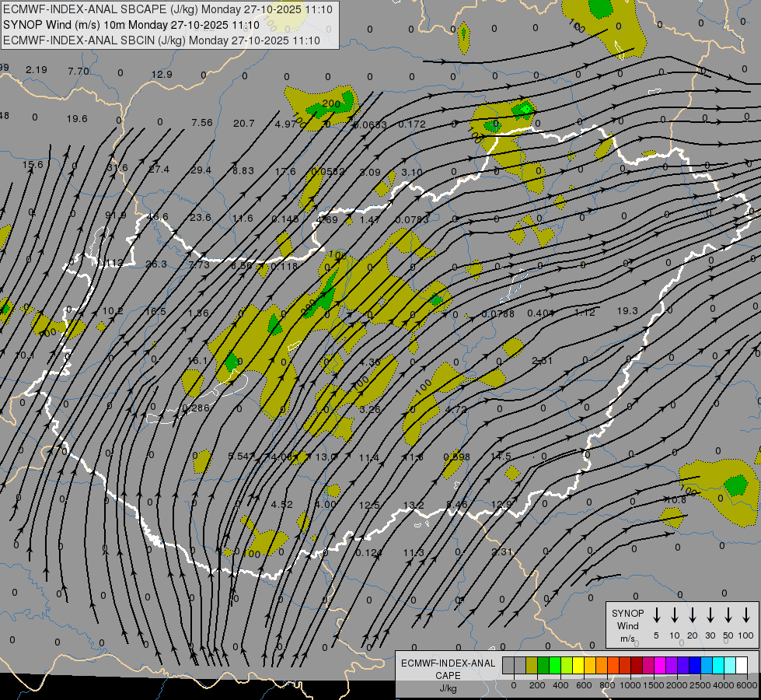Screen dimensions: 761x700
Task: Click the 0.404 value on the map
Action: click(541, 313)
